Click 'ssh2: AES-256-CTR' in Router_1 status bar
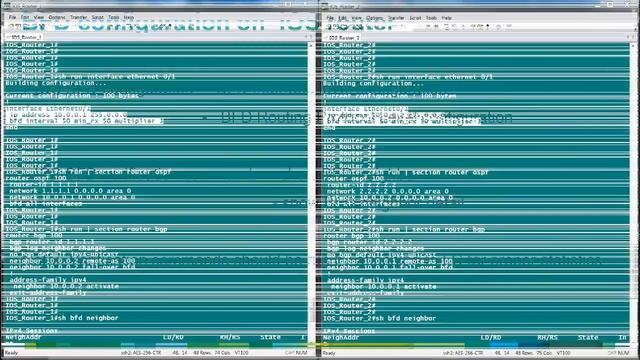The height and width of the screenshot is (360, 640). pyautogui.click(x=141, y=353)
